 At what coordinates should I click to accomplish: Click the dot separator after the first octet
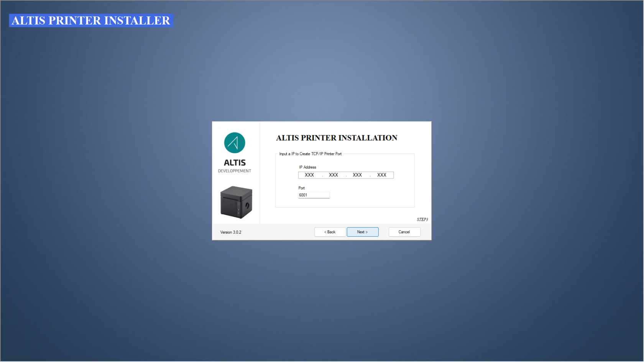tap(322, 176)
